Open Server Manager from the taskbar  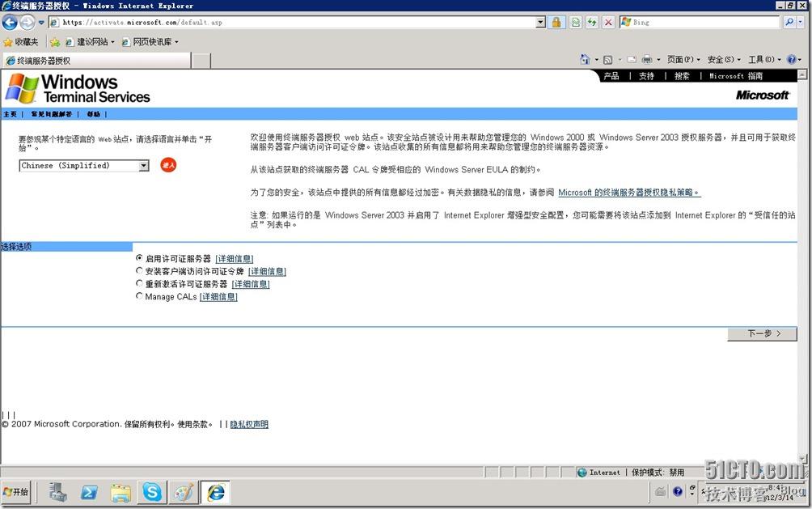coord(57,492)
